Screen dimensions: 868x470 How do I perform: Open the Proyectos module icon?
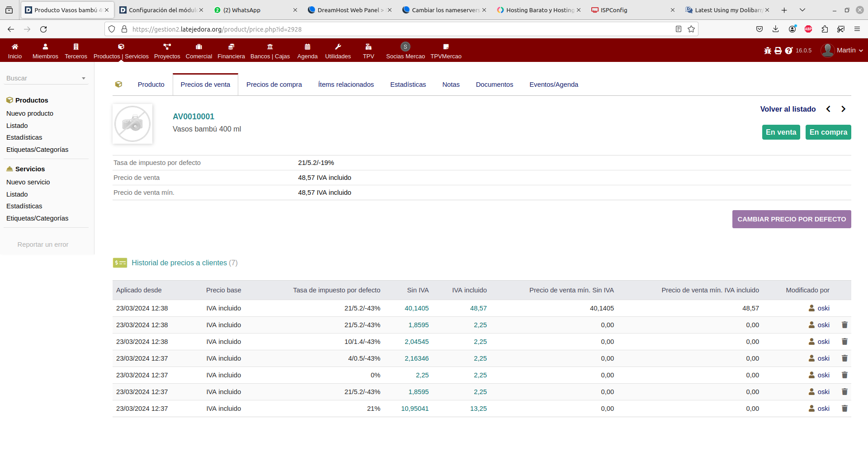167,47
